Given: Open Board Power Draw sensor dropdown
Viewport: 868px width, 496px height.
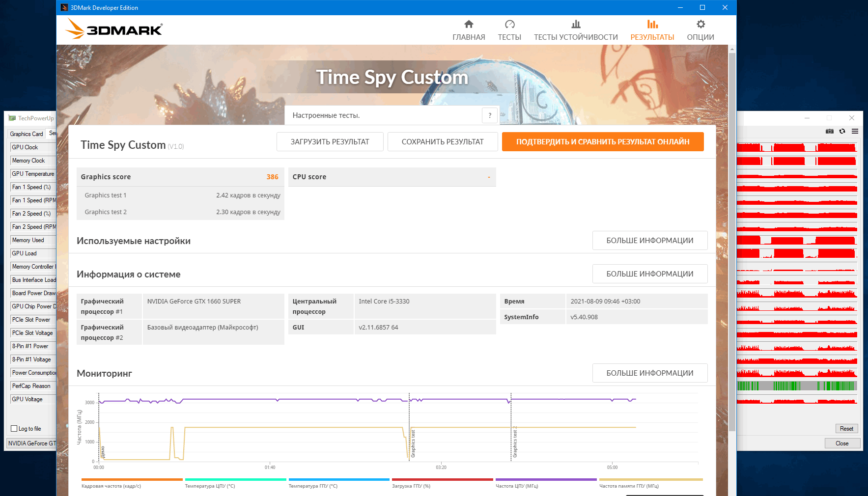Looking at the screenshot, I should [33, 293].
